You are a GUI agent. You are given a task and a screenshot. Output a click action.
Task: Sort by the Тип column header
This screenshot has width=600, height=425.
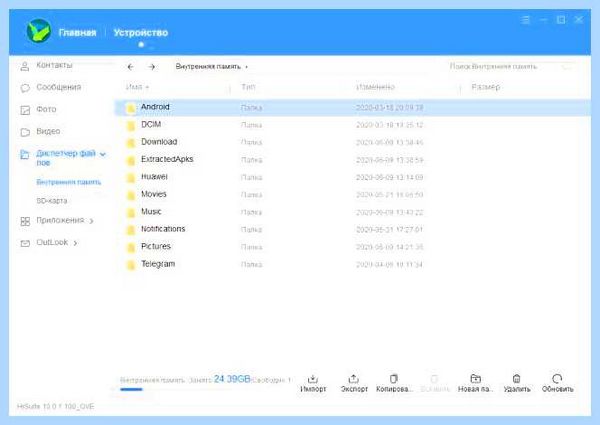click(248, 87)
